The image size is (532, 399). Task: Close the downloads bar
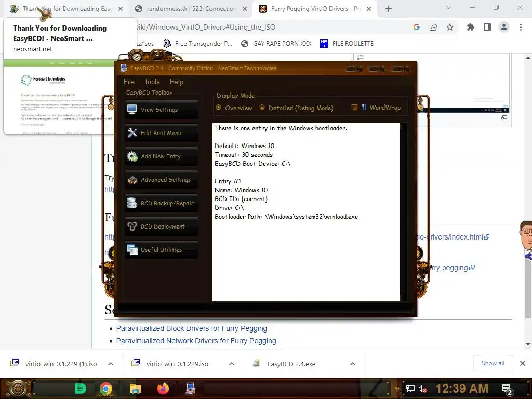pyautogui.click(x=523, y=363)
